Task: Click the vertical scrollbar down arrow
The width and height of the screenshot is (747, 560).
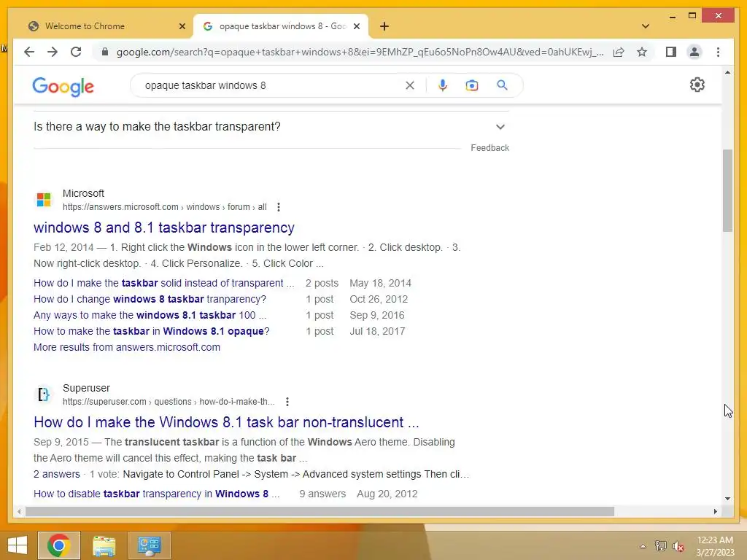Action: [727, 499]
